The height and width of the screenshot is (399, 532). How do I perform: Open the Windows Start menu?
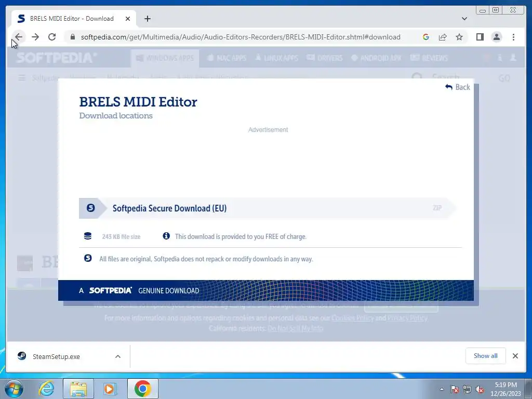coord(14,389)
